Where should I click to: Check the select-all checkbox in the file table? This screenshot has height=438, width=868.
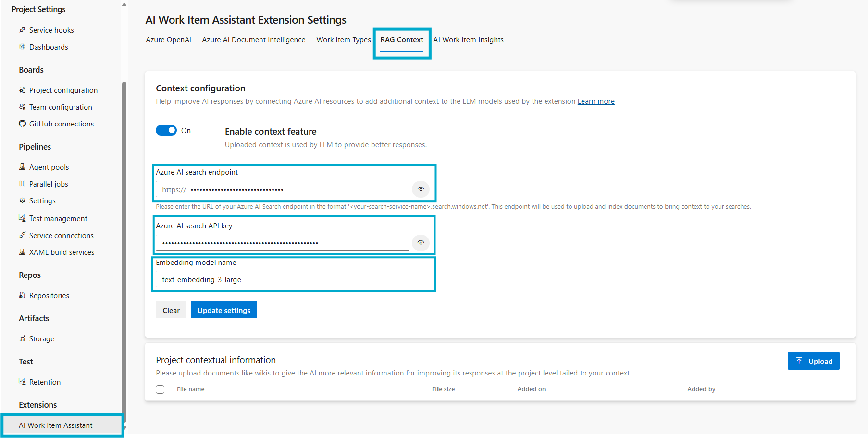tap(160, 389)
